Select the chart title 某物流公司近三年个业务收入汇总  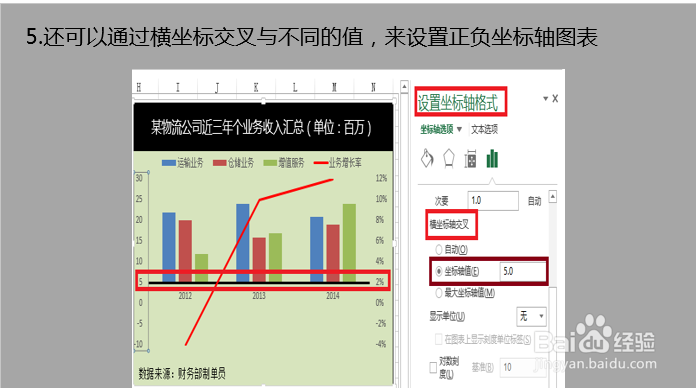261,127
